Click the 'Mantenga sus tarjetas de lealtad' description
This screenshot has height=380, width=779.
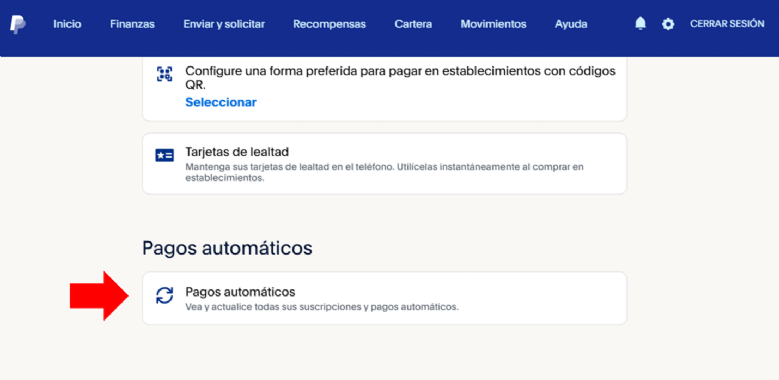pyautogui.click(x=384, y=172)
